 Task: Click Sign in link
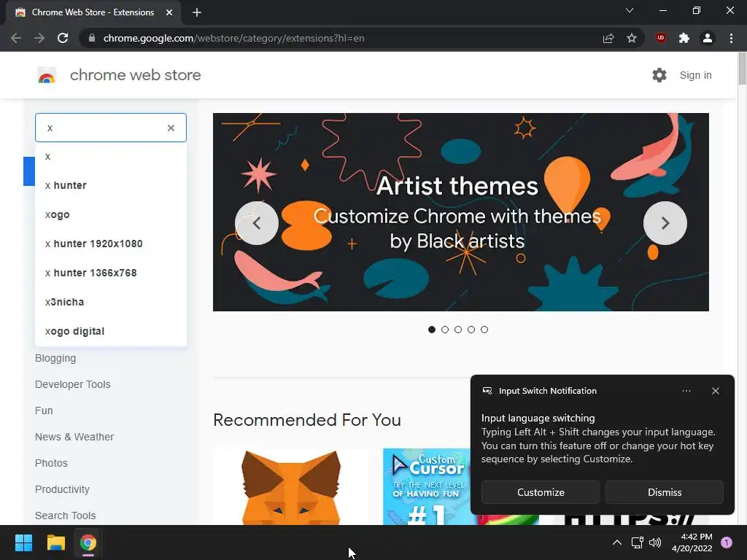pos(695,75)
